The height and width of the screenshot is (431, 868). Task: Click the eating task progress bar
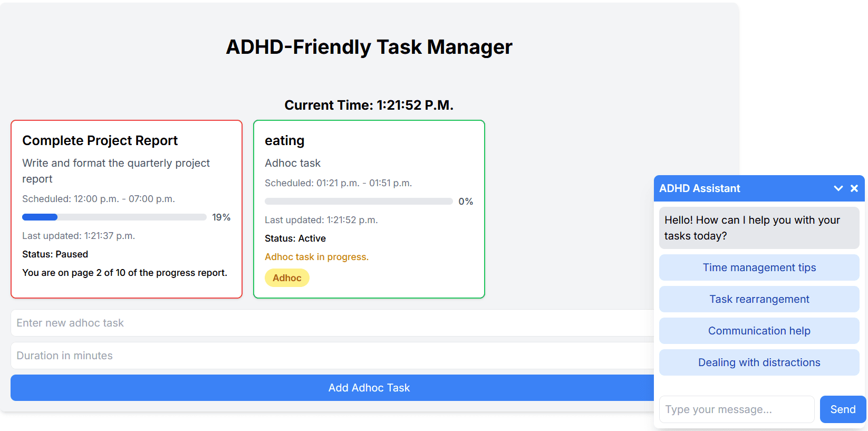tap(359, 201)
